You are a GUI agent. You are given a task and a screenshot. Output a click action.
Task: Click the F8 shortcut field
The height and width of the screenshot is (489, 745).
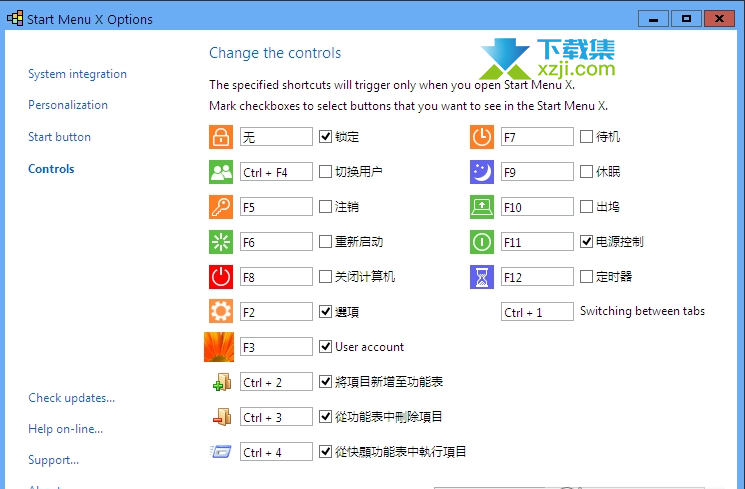[277, 277]
